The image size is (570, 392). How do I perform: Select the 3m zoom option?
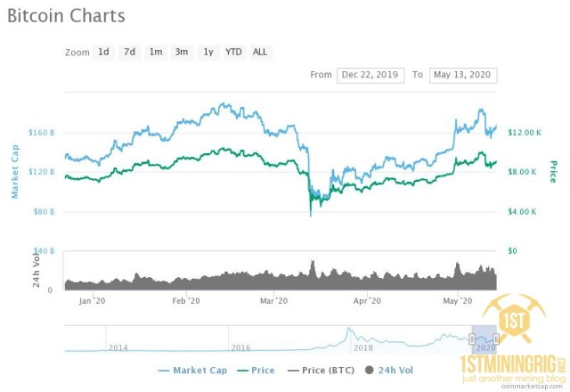[x=182, y=52]
